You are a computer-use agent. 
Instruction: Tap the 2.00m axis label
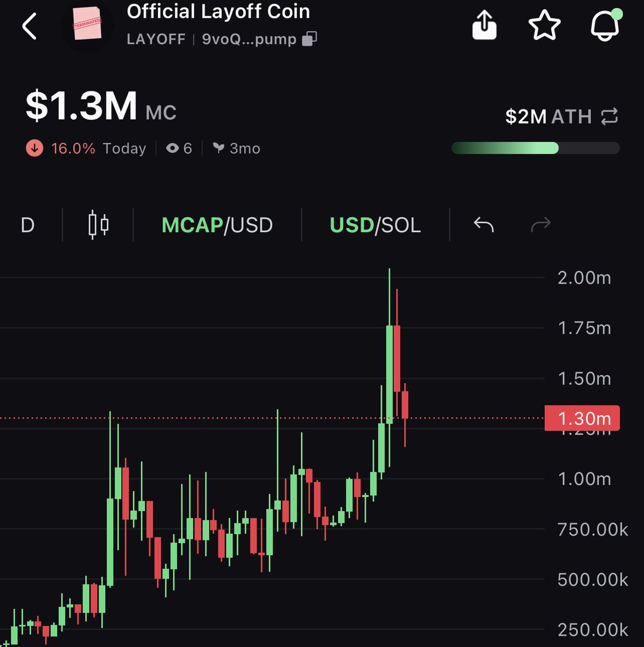coord(585,278)
